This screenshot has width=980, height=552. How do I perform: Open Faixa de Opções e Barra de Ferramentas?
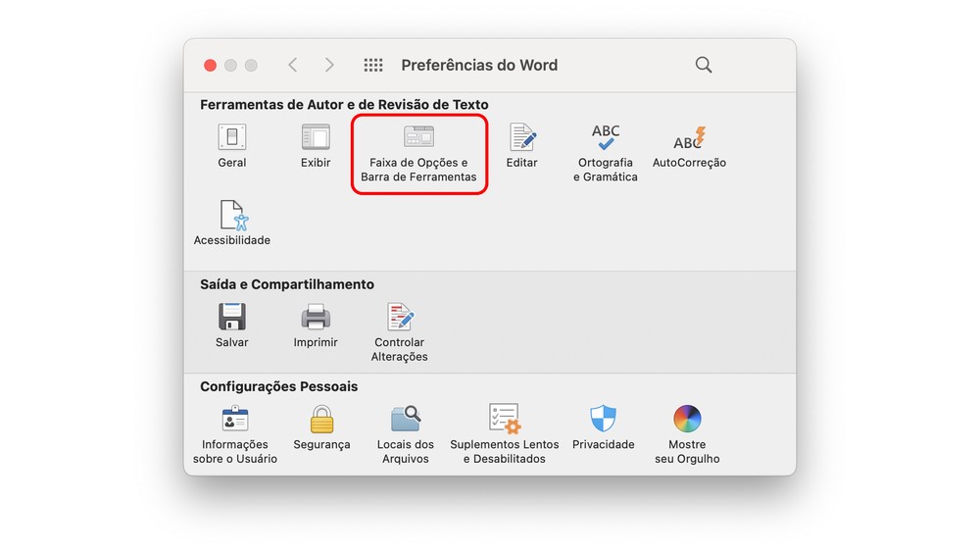click(418, 153)
